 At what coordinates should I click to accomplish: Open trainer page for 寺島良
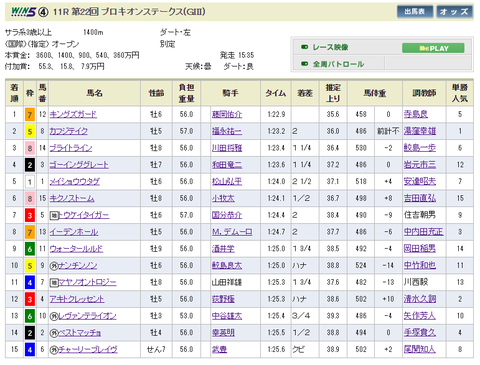[416, 115]
